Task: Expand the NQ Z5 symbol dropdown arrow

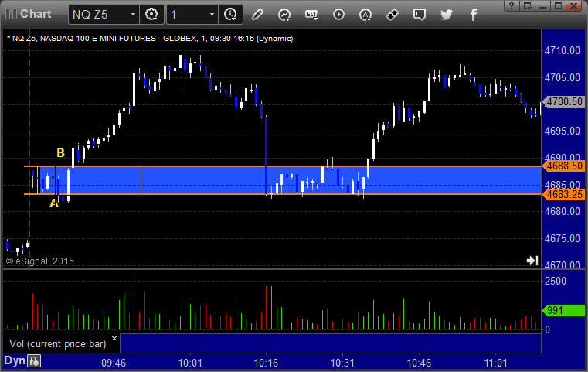Action: [x=133, y=15]
